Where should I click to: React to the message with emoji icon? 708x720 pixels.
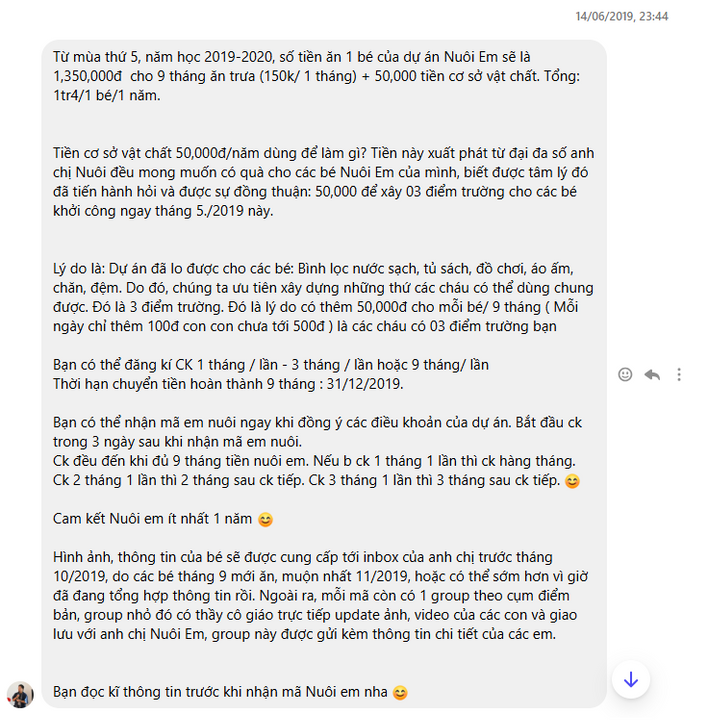pos(625,374)
